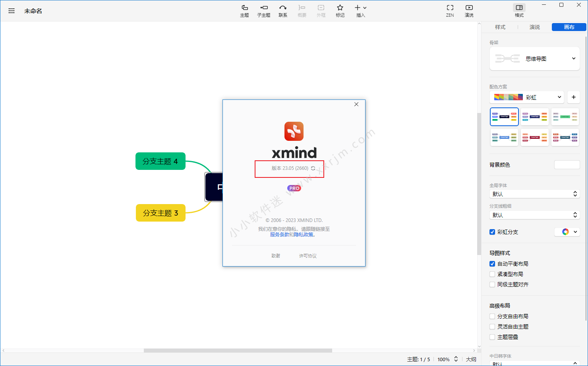This screenshot has width=588, height=366.
Task: Uncheck Auto Balance Layout (自动平衡布局)
Action: click(x=492, y=264)
